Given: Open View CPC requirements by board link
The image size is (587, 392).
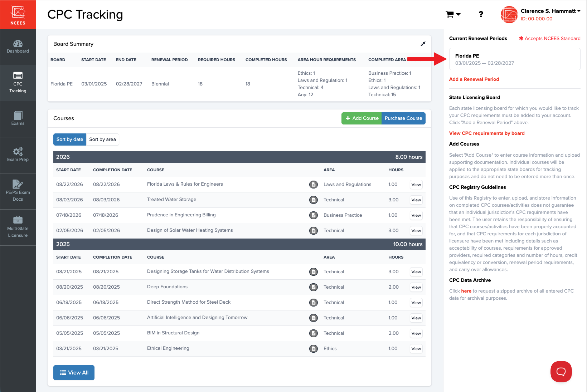Looking at the screenshot, I should tap(487, 133).
